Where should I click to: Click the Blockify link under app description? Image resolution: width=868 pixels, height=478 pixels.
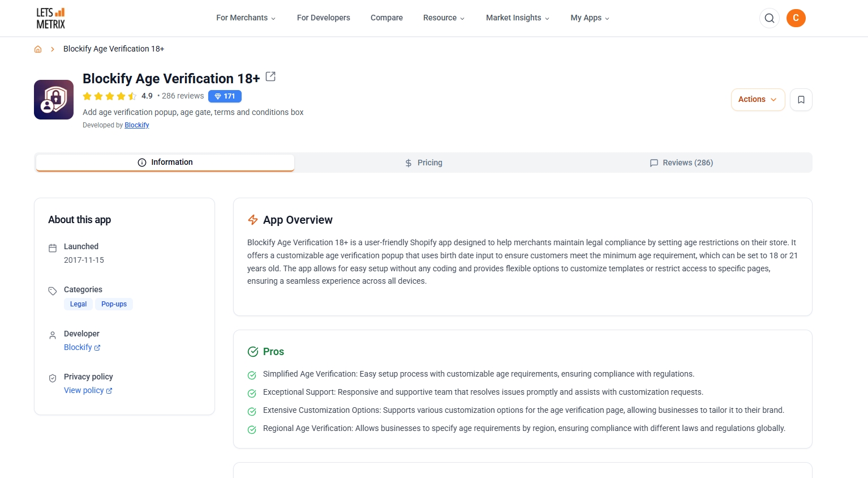[137, 125]
